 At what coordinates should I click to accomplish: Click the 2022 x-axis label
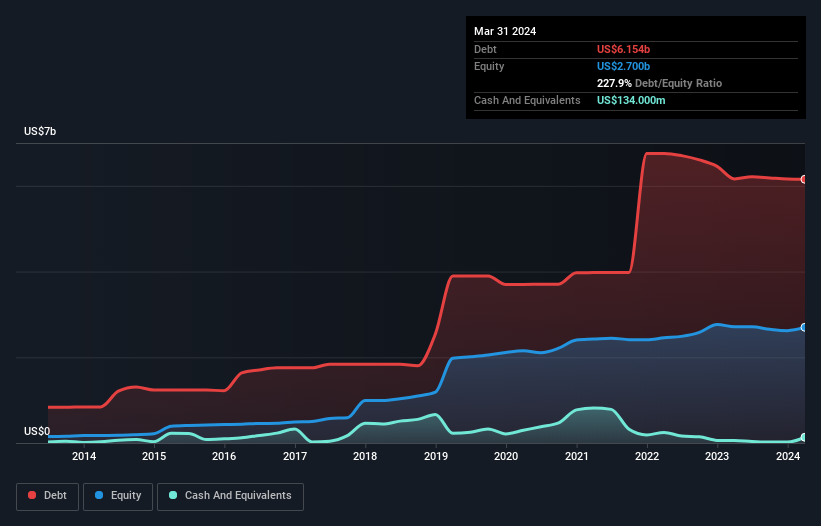(x=647, y=456)
